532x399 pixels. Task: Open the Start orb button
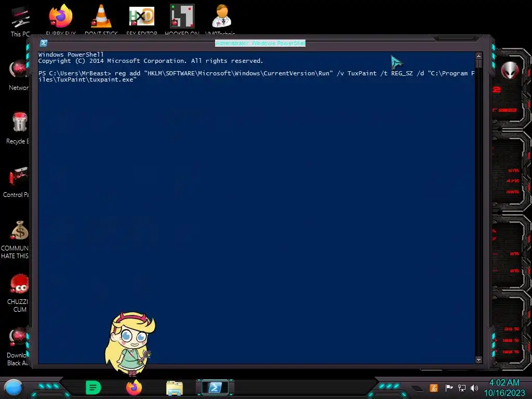(14, 388)
